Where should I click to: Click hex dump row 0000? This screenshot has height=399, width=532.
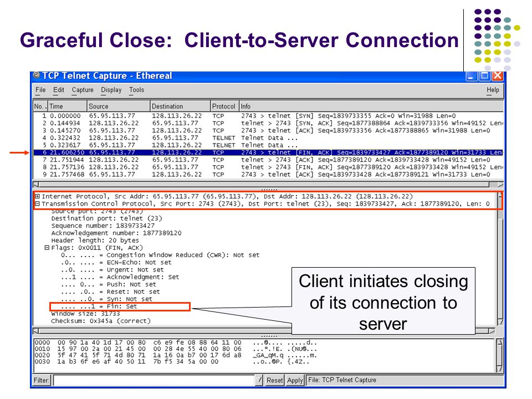[176, 342]
